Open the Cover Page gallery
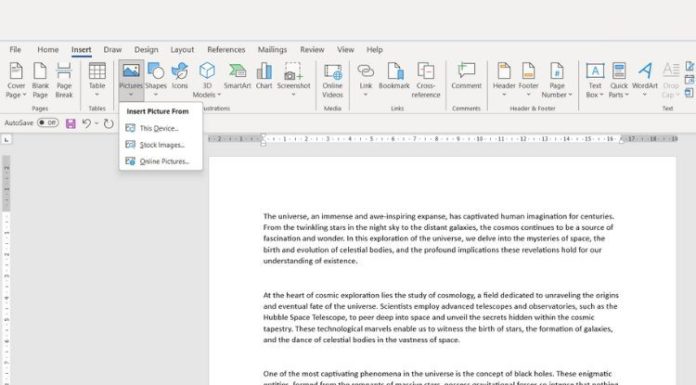Viewport: 696px width, 385px height. click(16, 81)
